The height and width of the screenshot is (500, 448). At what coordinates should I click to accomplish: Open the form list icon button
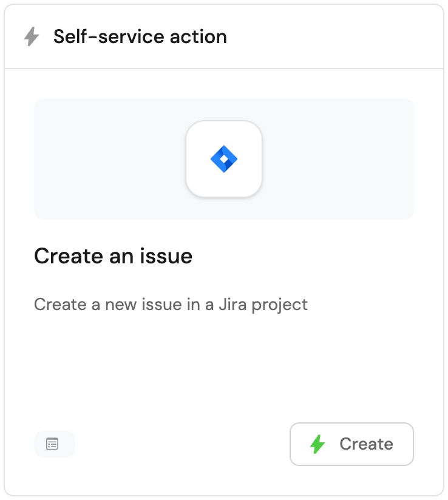[x=55, y=444]
